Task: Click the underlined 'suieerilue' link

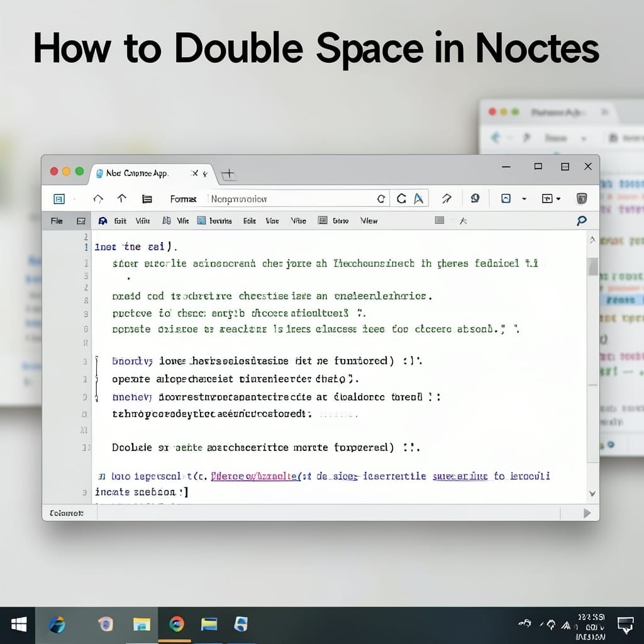Action: (460, 476)
